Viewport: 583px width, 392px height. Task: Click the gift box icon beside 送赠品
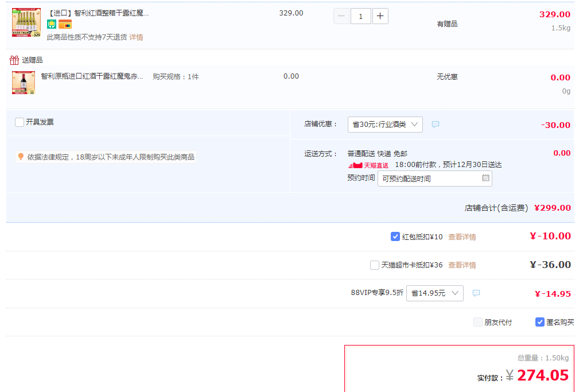click(x=14, y=60)
